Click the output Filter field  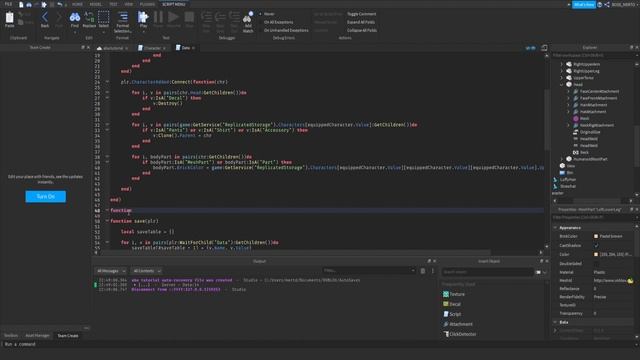click(x=369, y=270)
